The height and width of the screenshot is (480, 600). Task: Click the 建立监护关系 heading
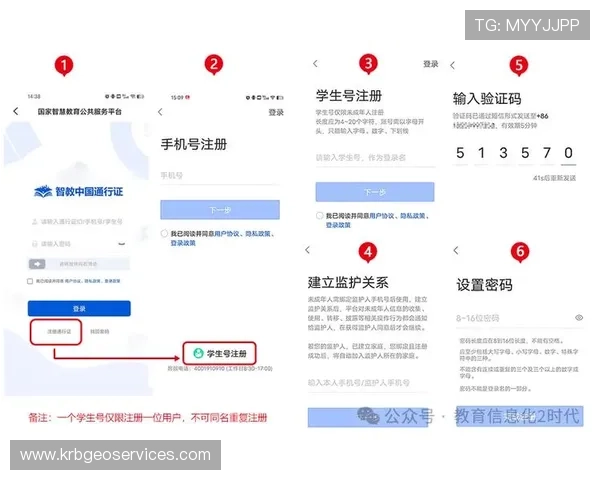[x=348, y=282]
